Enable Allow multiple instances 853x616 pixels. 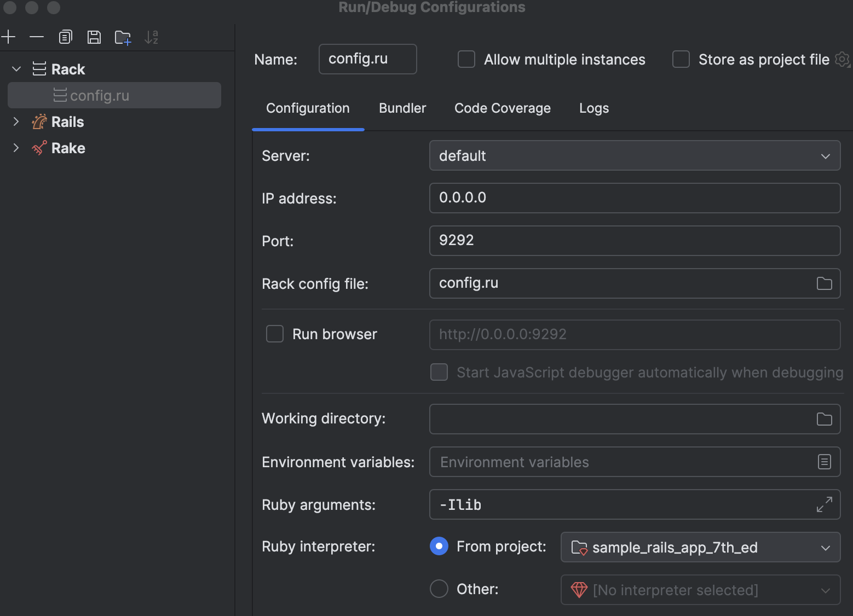[x=466, y=59]
